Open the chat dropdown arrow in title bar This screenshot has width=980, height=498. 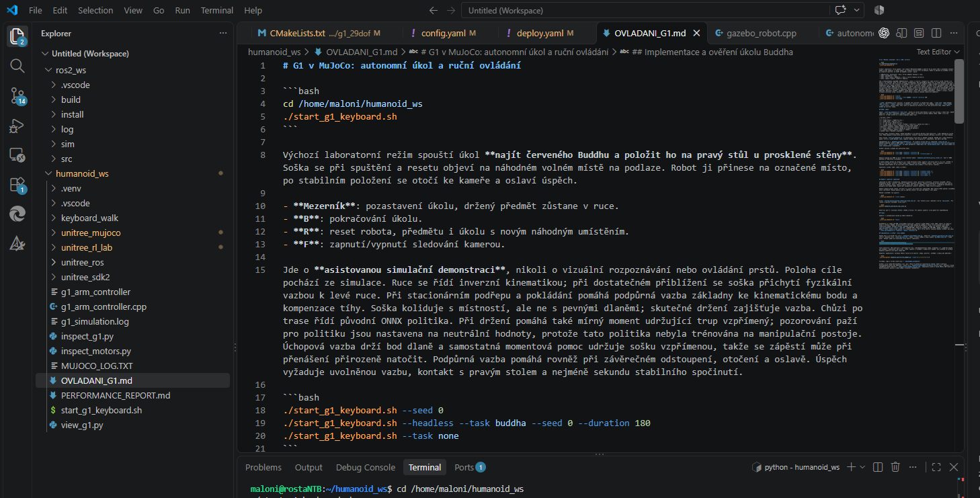(x=856, y=10)
